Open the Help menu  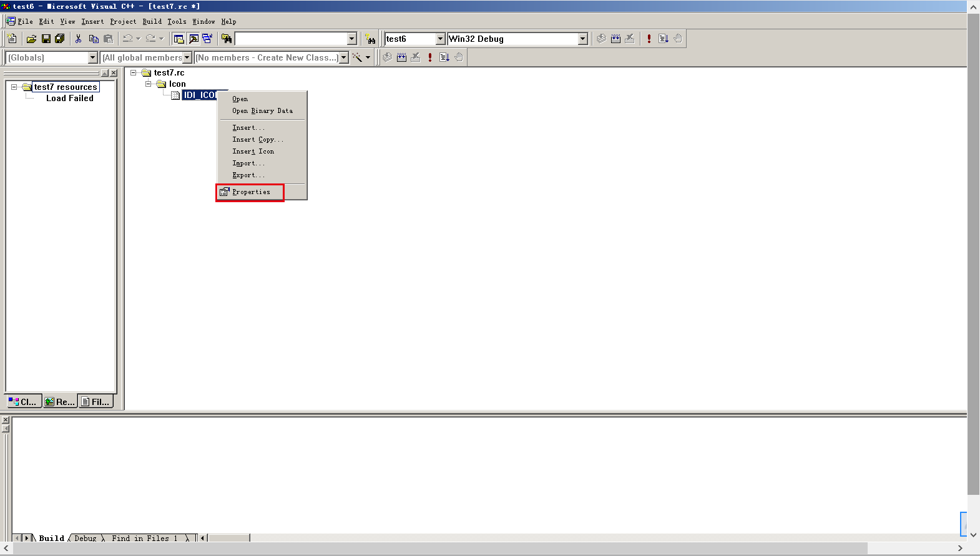[x=228, y=21]
